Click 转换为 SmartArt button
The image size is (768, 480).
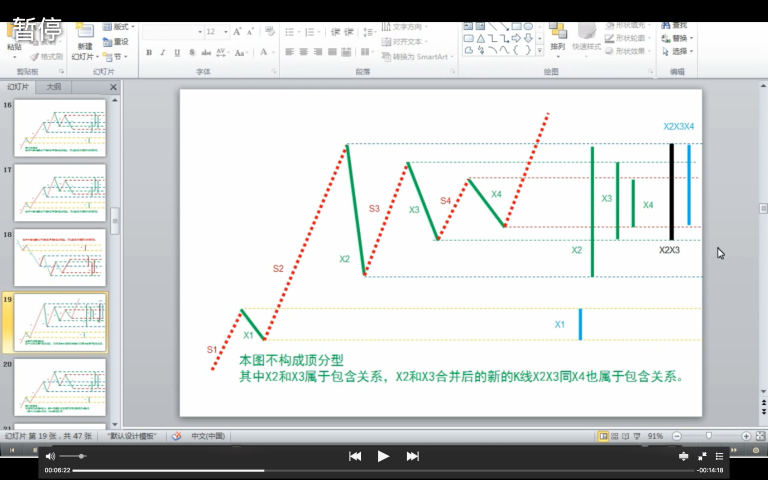pyautogui.click(x=418, y=57)
